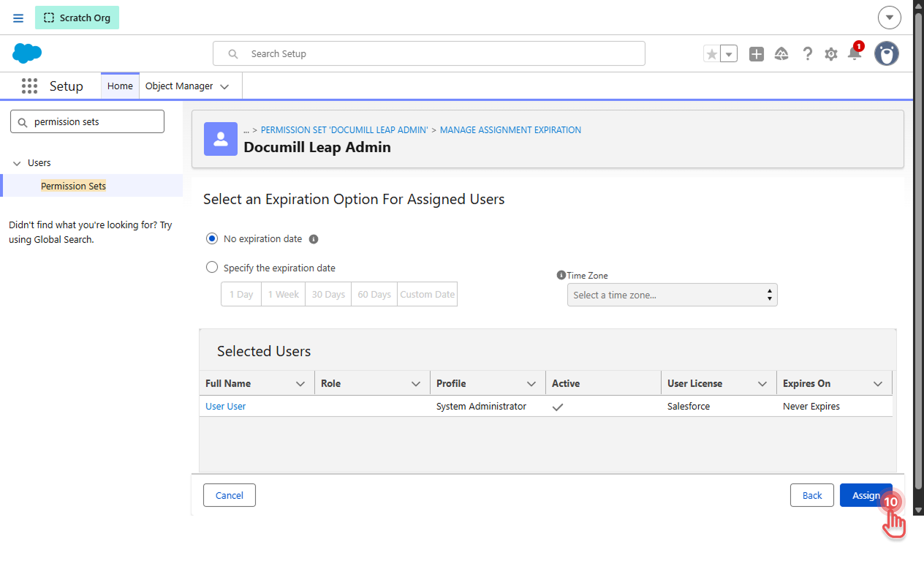This screenshot has width=924, height=569.
Task: Open the user profile avatar
Action: point(887,53)
